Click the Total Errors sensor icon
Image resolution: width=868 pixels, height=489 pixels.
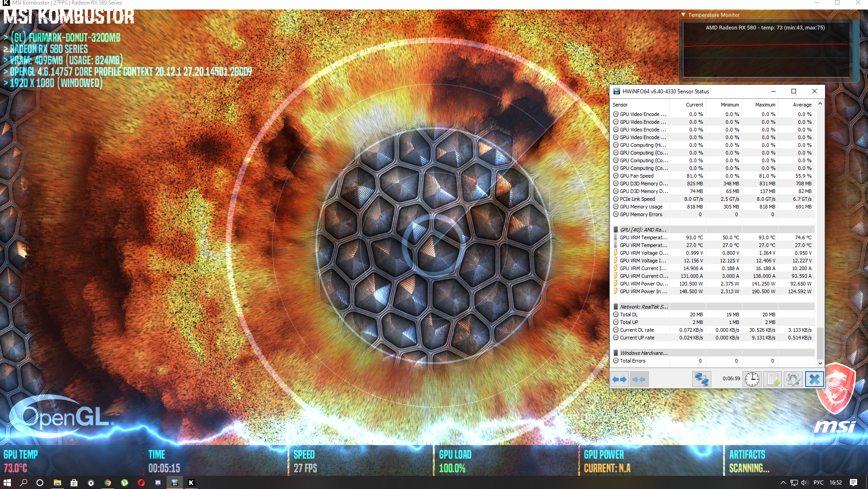coord(616,361)
